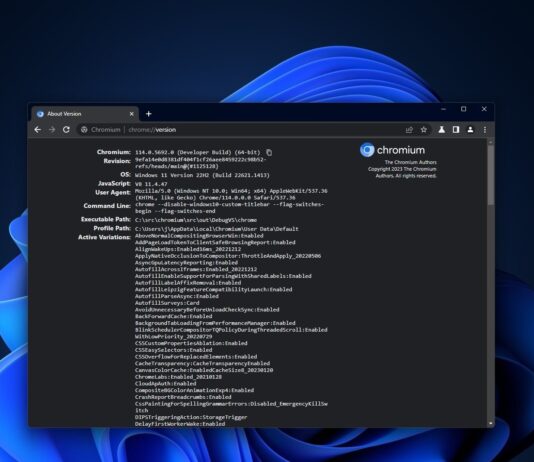Click CSSEasySelectors:Enabled variation
The width and height of the screenshot is (534, 462).
coord(173,350)
